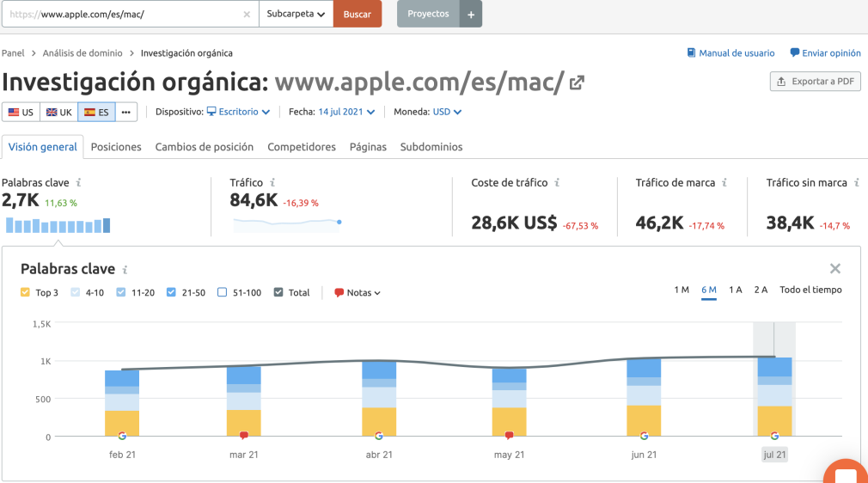Open the Fecha 14 jul 2021 dropdown

[x=346, y=112]
